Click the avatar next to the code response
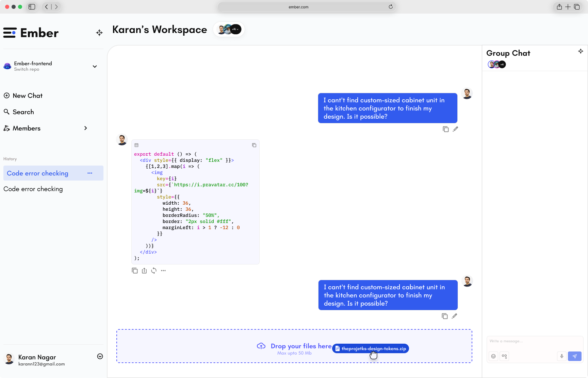Screen dimensions: 588x378 coord(122,140)
